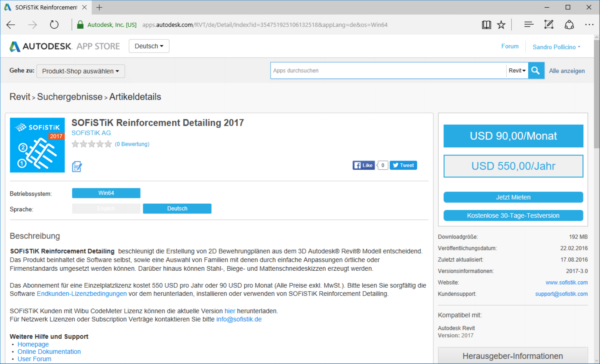
Task: Click the blue search magnifier button
Action: [536, 71]
